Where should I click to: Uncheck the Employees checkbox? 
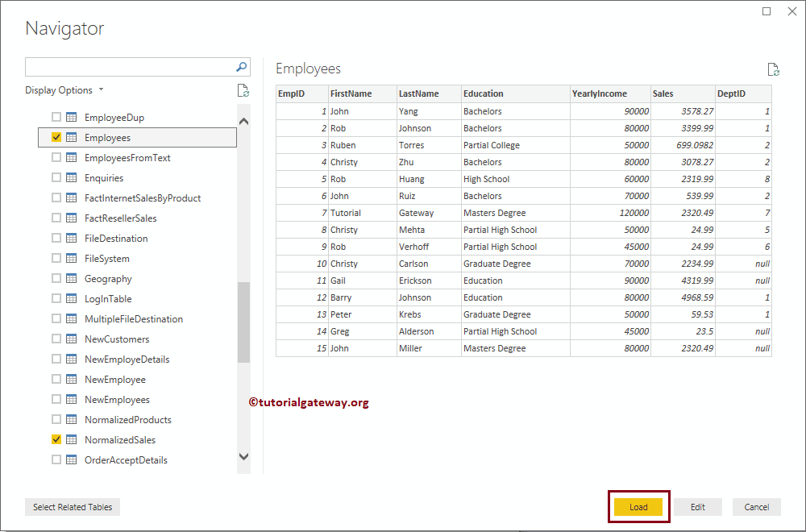pyautogui.click(x=56, y=137)
